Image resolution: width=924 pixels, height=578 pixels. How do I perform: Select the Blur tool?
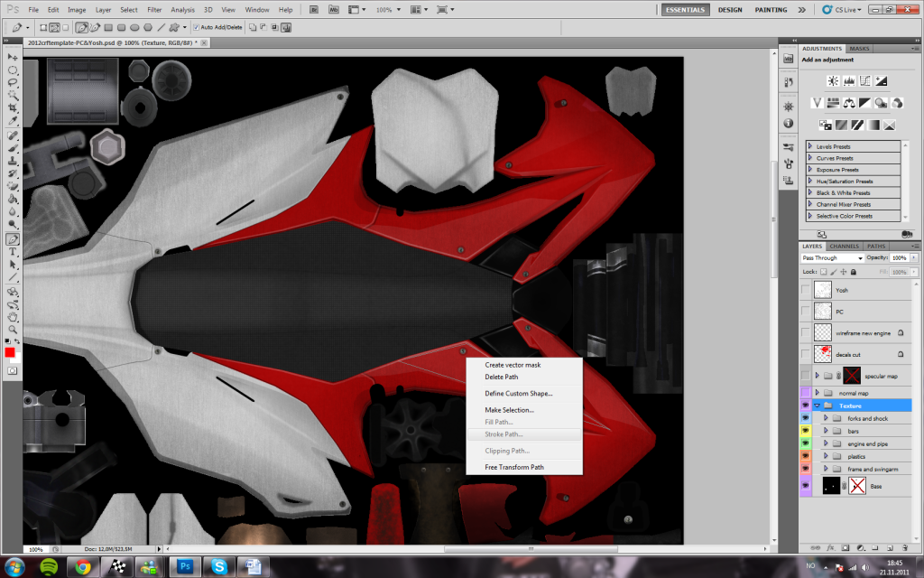13,211
